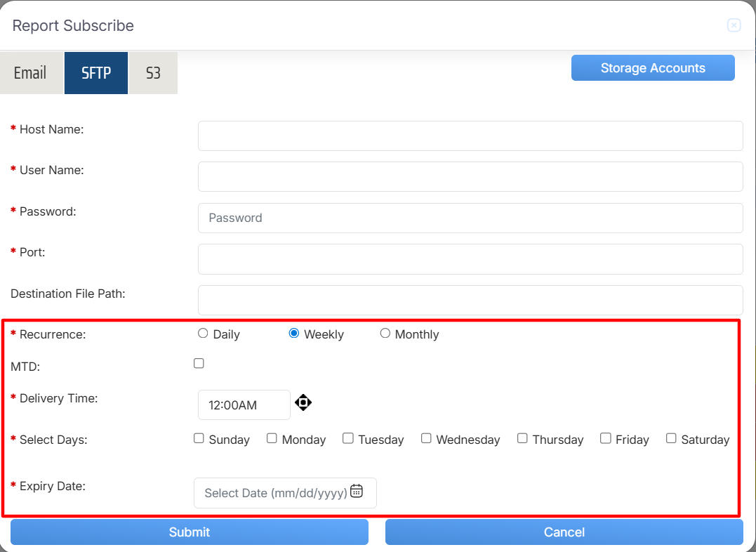This screenshot has width=756, height=552.
Task: Click the Host Name input field
Action: (470, 136)
